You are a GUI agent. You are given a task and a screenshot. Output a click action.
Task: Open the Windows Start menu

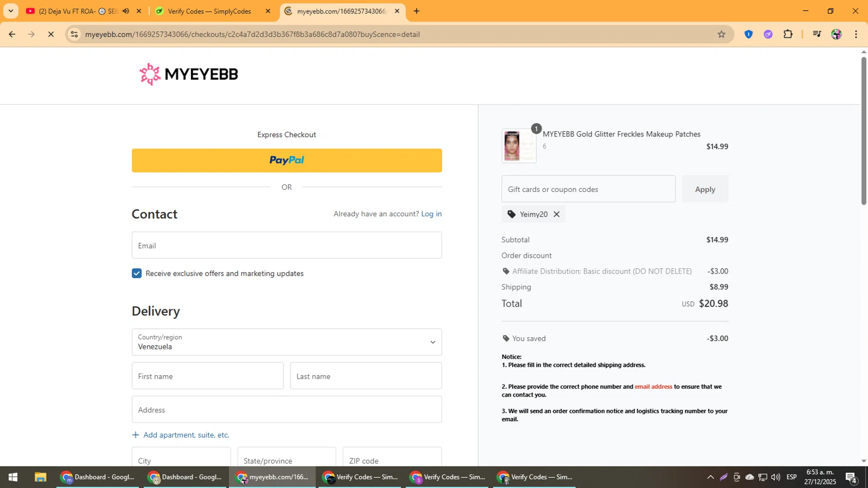[x=13, y=477]
